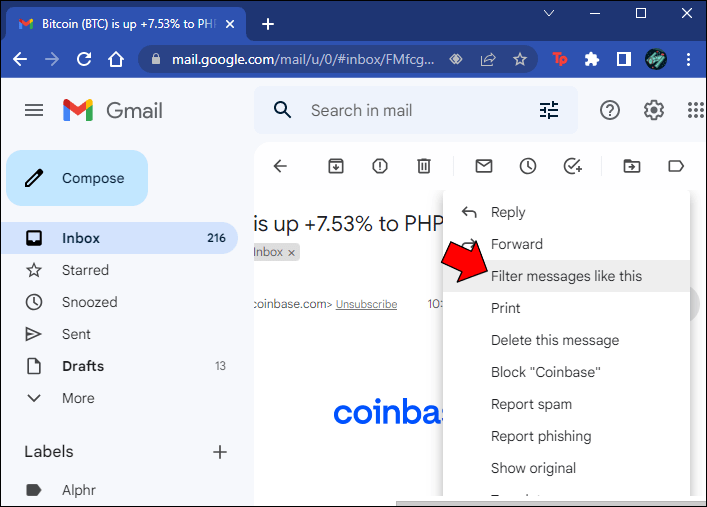
Task: Click the Labels heading text
Action: [x=49, y=452]
